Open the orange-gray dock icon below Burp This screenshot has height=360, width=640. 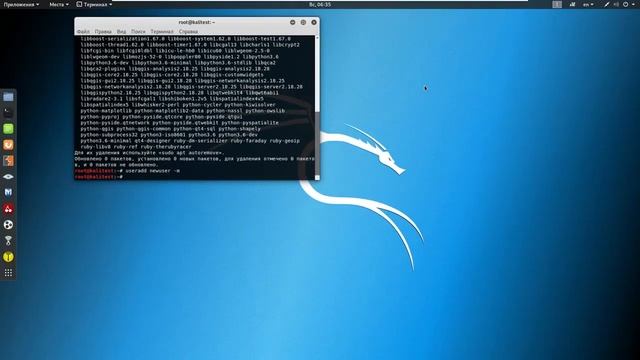[8, 161]
